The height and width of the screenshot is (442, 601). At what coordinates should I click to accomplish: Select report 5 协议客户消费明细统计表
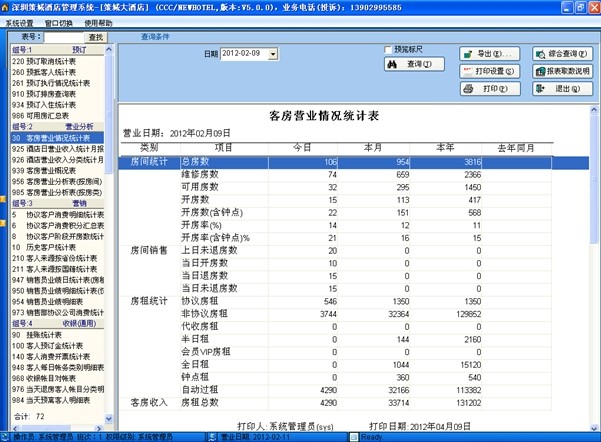[x=57, y=215]
